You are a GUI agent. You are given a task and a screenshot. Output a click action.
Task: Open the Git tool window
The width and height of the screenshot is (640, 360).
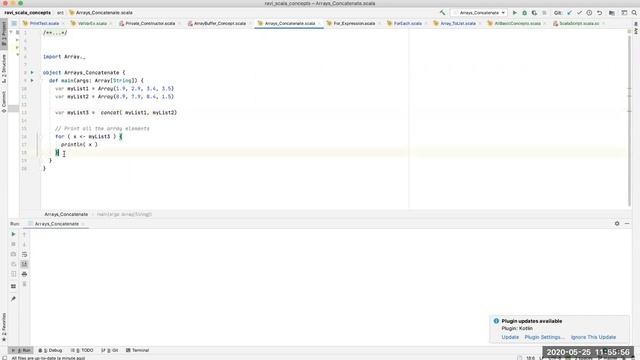(x=110, y=350)
